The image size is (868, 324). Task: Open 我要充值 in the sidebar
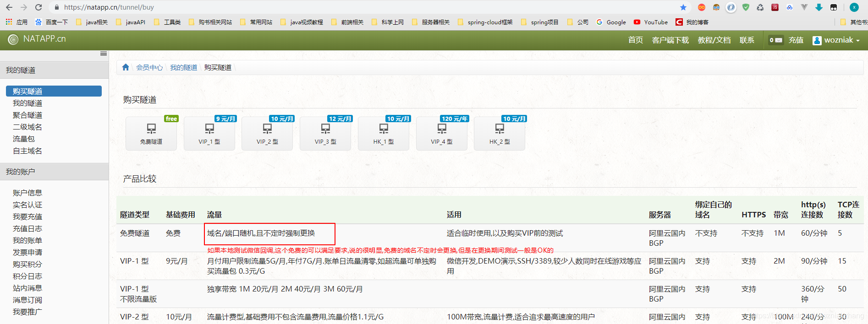click(x=27, y=217)
